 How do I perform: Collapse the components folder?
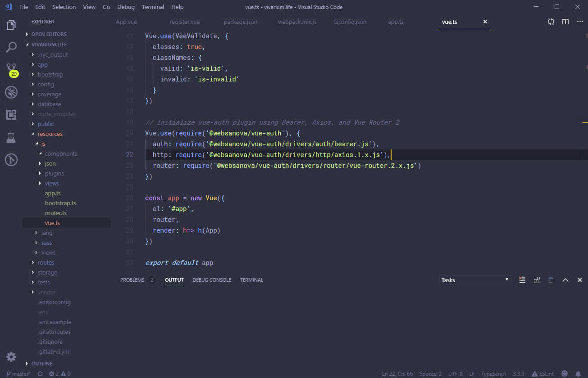(x=61, y=154)
